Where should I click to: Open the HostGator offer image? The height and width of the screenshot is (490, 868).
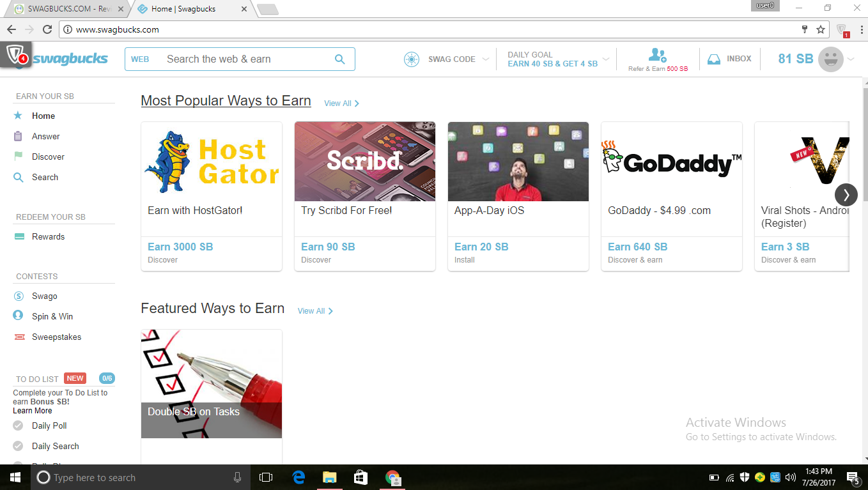click(212, 162)
